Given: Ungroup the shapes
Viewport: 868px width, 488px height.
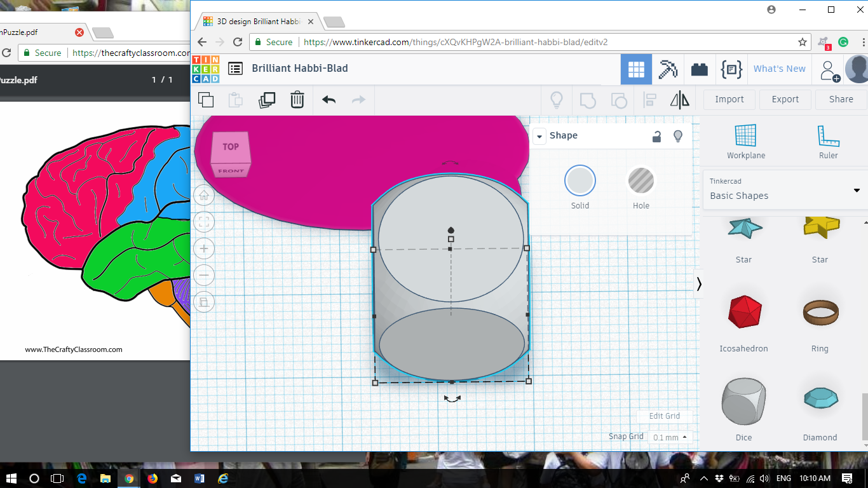Looking at the screenshot, I should [618, 100].
